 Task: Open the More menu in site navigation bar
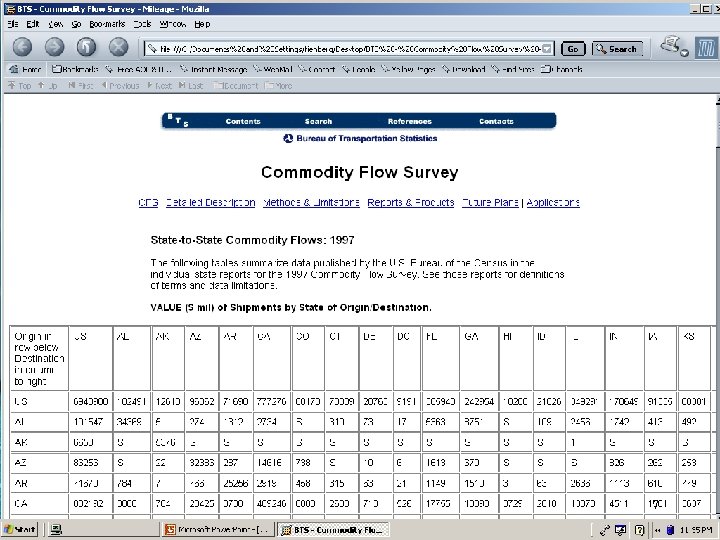[x=279, y=85]
